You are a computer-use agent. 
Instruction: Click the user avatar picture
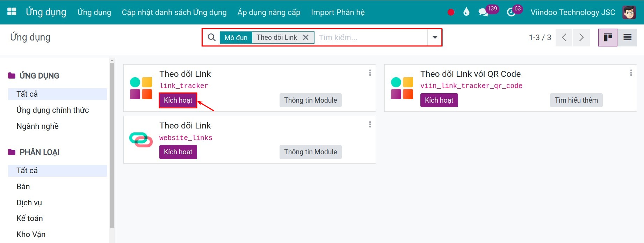629,12
